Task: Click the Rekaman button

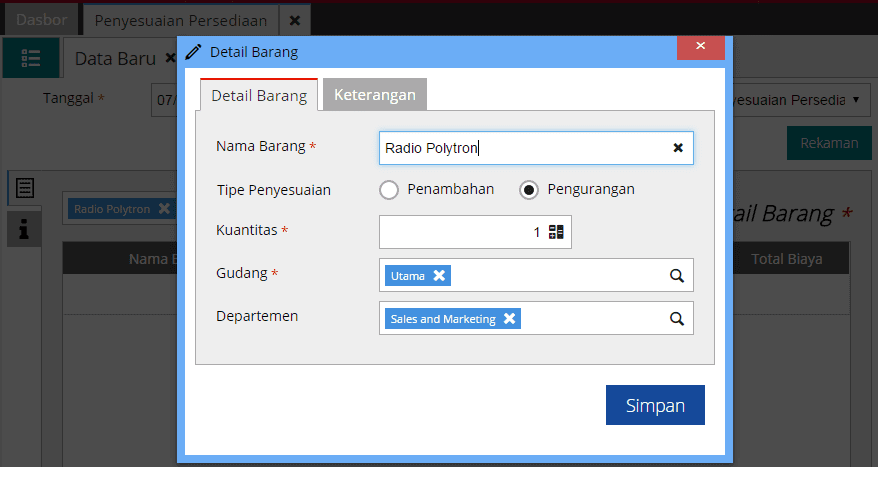Action: pyautogui.click(x=829, y=143)
